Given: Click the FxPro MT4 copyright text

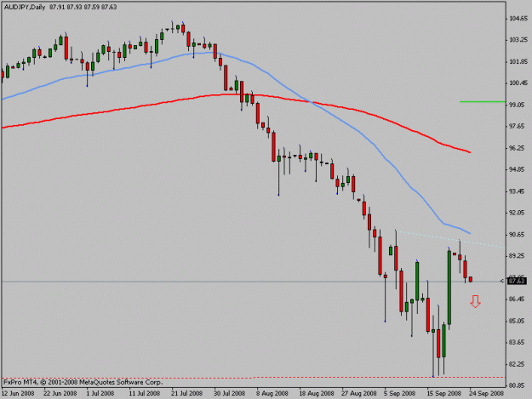Looking at the screenshot, I should coord(83,382).
